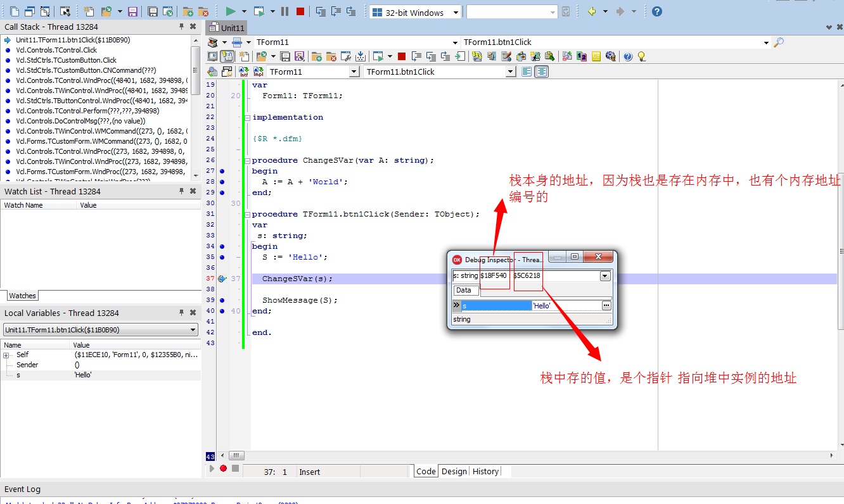The width and height of the screenshot is (844, 504).
Task: Pin the Watch List panel
Action: point(182,191)
